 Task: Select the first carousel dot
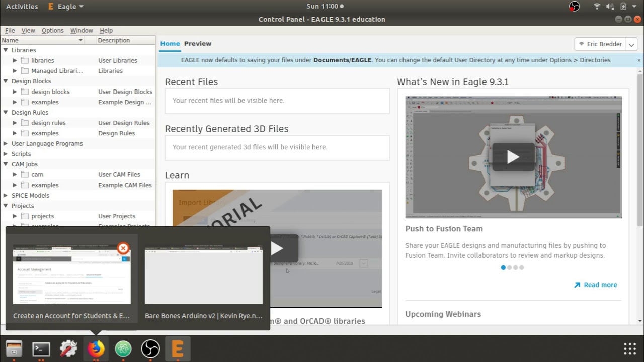pyautogui.click(x=503, y=267)
